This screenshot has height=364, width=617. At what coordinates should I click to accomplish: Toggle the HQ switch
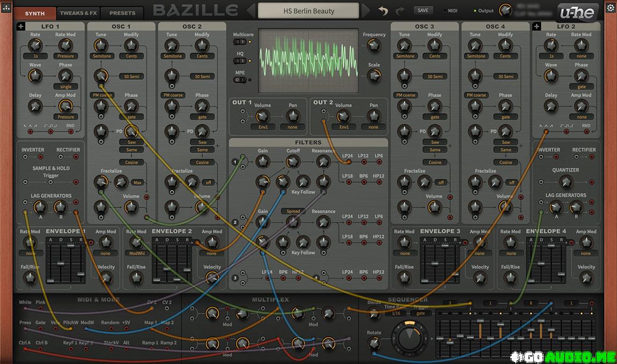pos(240,61)
